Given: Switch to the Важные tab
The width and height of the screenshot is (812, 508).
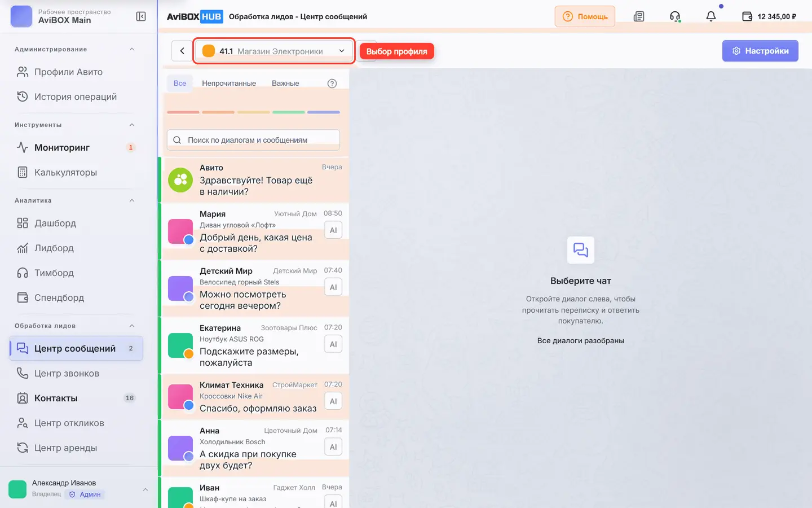Looking at the screenshot, I should 285,83.
